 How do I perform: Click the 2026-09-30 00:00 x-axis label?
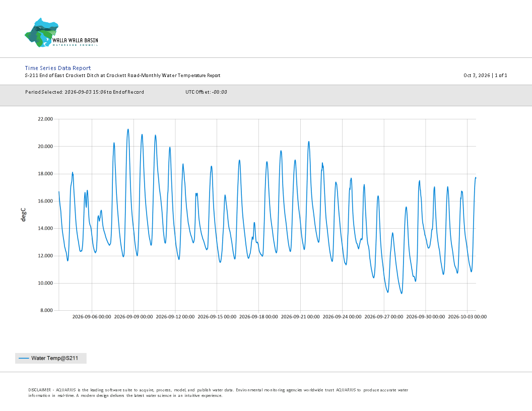(x=426, y=317)
